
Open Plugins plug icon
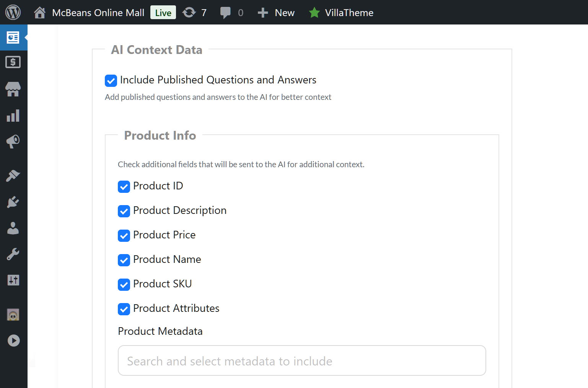13,202
